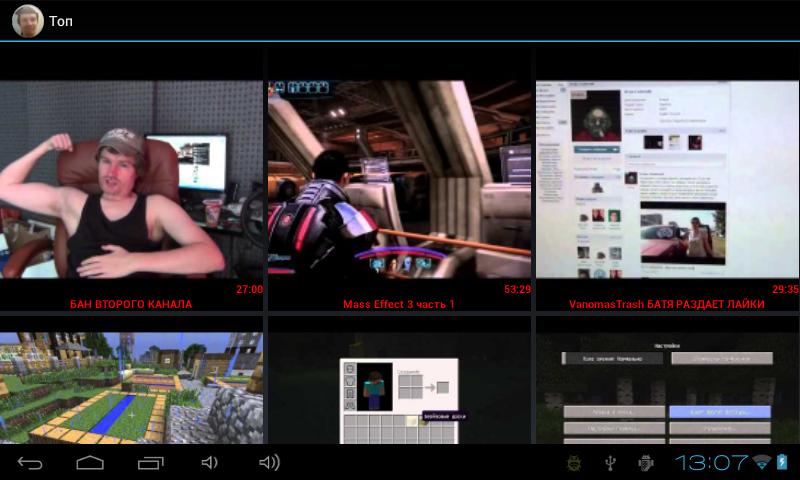Tap the USB connection status icon

(x=610, y=463)
